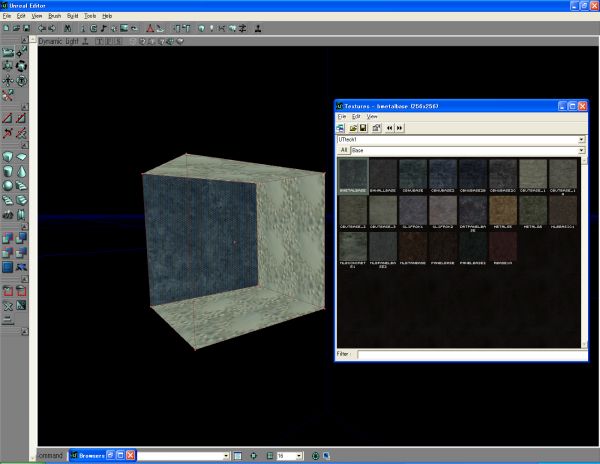Click next texture group arrow button

(x=399, y=128)
